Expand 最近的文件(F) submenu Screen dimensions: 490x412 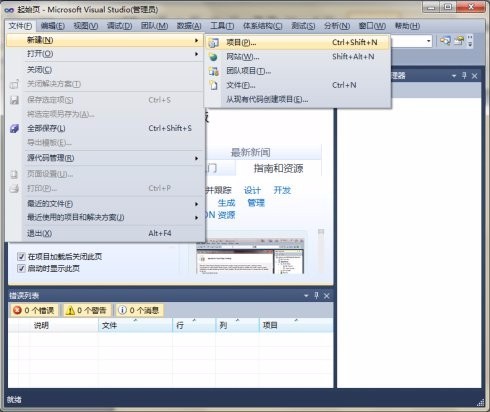pyautogui.click(x=105, y=204)
